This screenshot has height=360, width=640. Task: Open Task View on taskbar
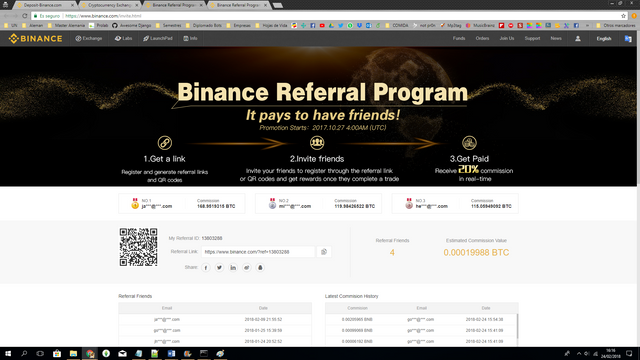tap(40, 353)
